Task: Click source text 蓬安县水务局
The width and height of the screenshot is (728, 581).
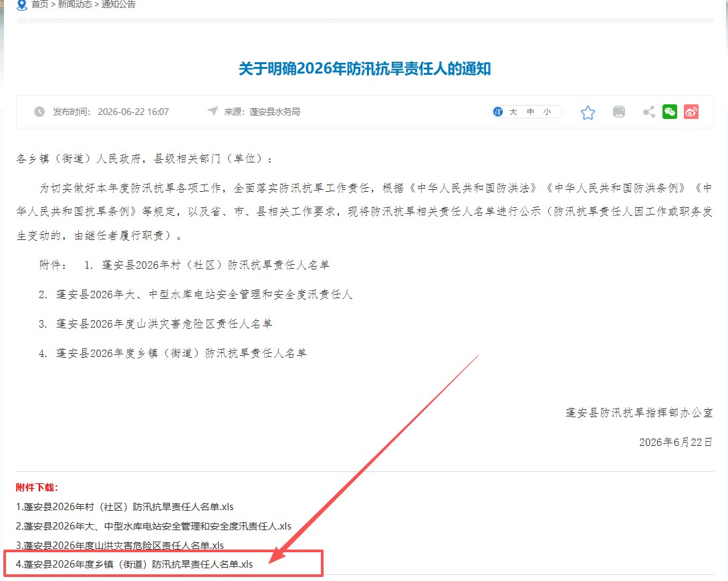Action: (x=275, y=112)
